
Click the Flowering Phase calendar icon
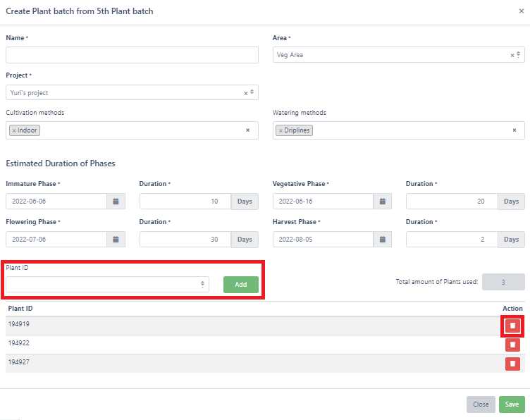pos(116,240)
